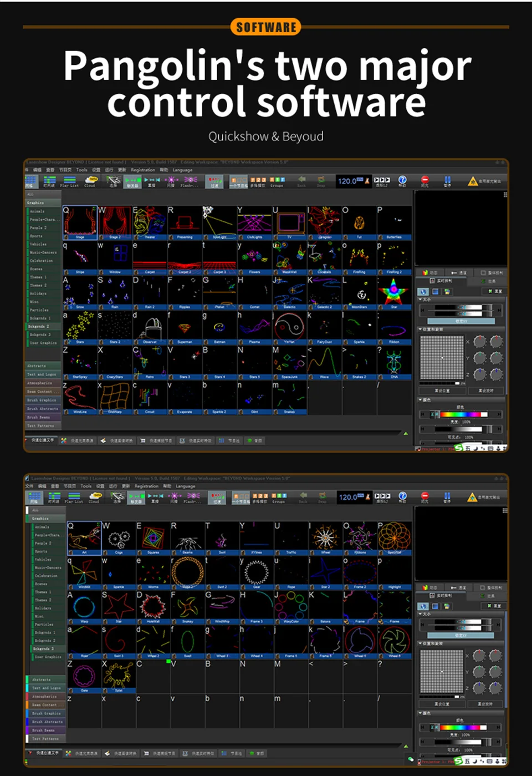532x776 pixels.
Task: Click the green trigger mode icon in the upper toolbar
Action: (x=133, y=181)
